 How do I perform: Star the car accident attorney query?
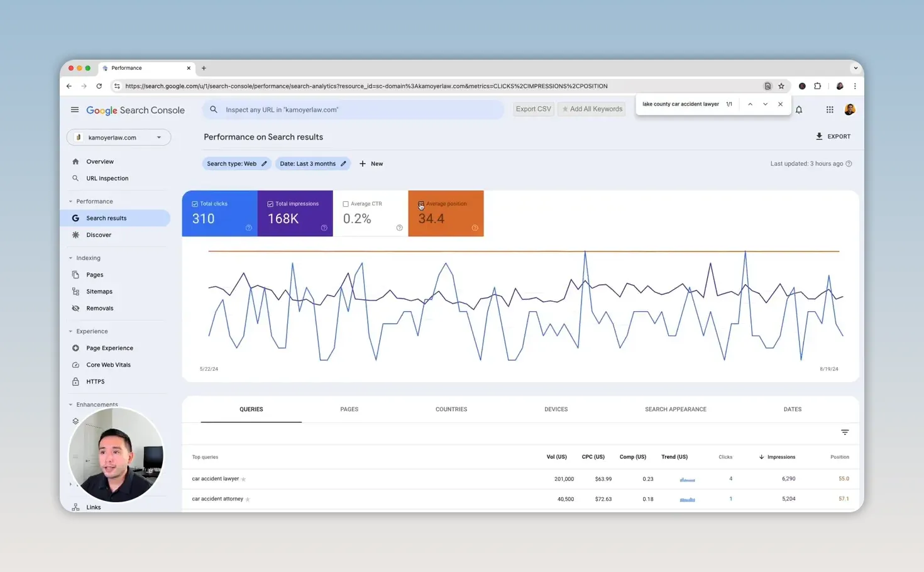click(x=248, y=500)
